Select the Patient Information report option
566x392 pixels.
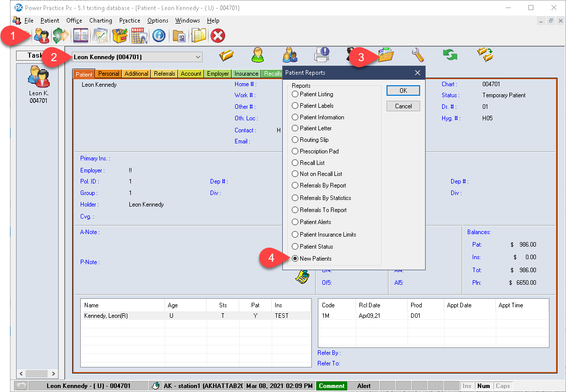coord(318,117)
